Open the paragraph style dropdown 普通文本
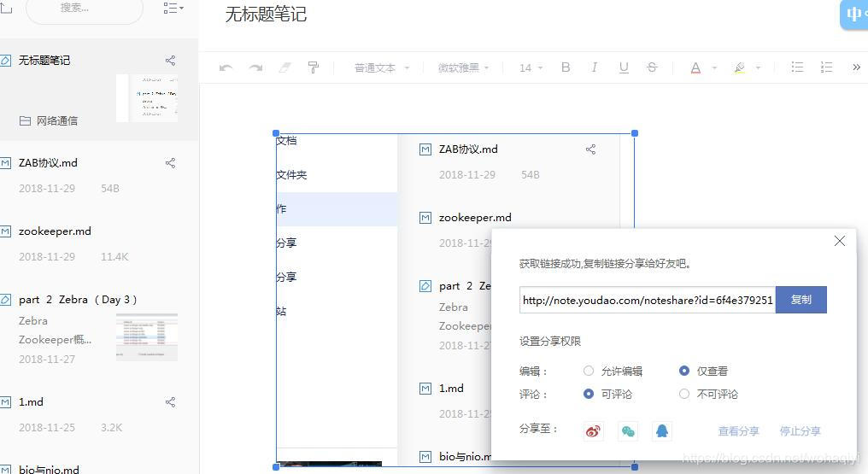The width and height of the screenshot is (868, 474). [381, 68]
